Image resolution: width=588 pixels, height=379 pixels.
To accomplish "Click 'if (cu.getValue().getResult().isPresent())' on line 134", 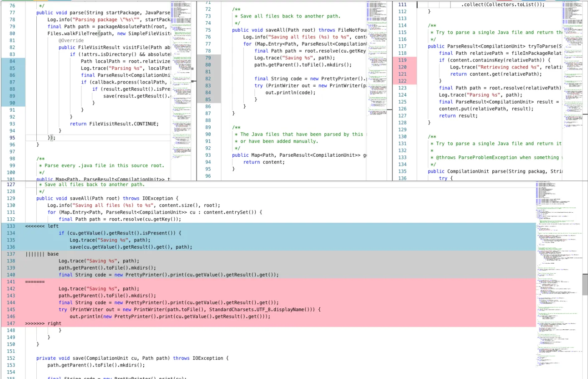I will 120,233.
